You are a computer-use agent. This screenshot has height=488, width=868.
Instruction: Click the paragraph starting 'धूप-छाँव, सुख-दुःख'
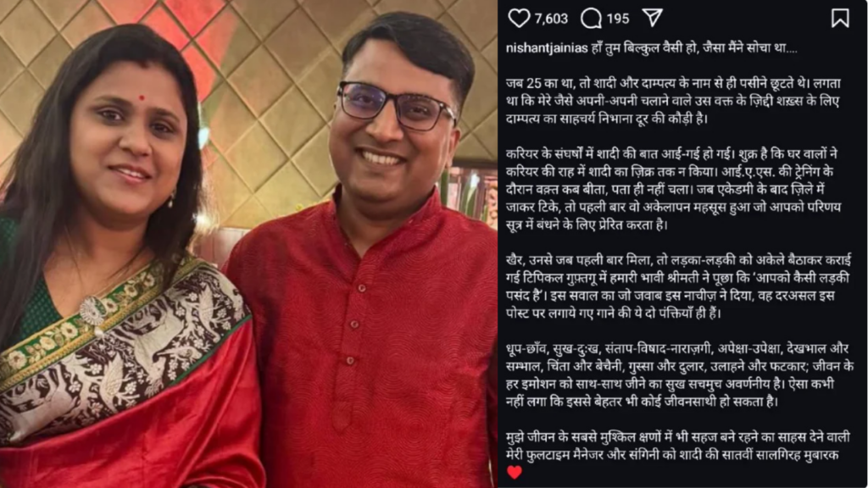679,375
